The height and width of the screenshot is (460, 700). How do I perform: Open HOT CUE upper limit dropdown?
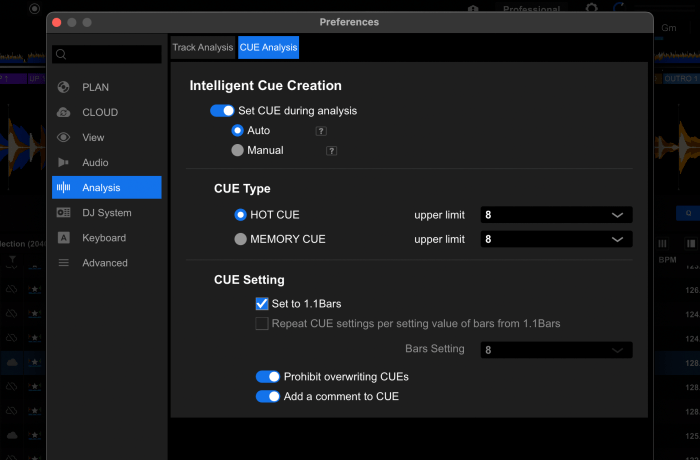coord(556,215)
